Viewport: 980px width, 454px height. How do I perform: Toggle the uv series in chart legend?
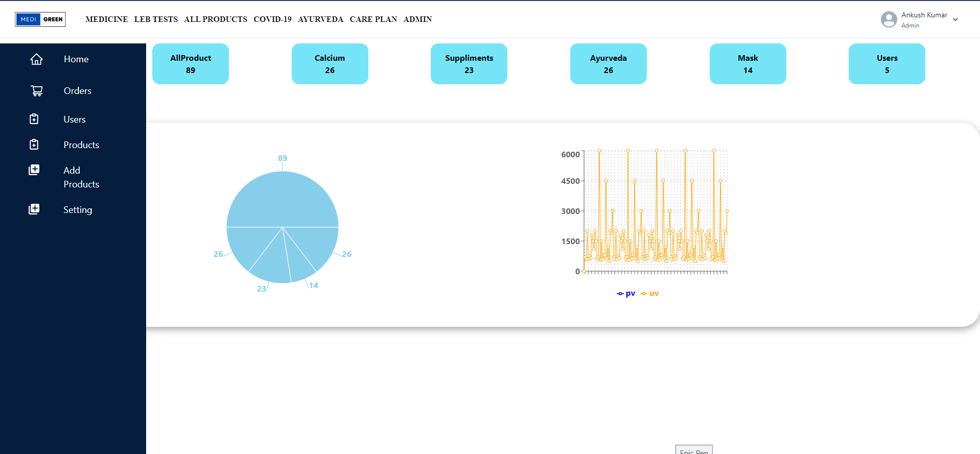click(650, 294)
